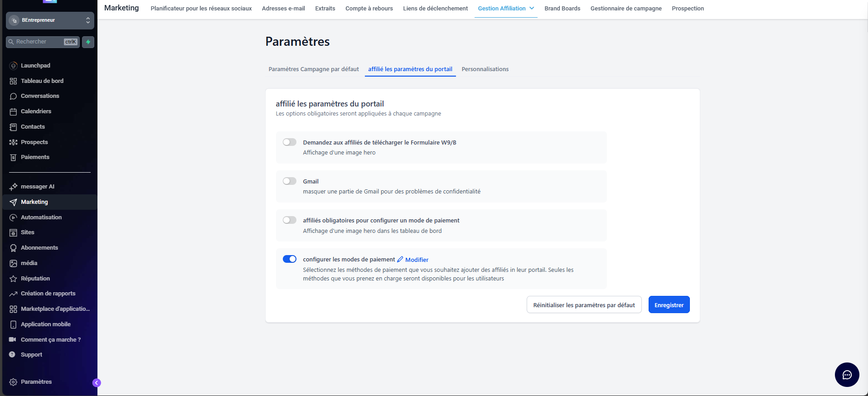Viewport: 868px width, 396px height.
Task: Click the Calendriers calendar icon
Action: pos(13,111)
